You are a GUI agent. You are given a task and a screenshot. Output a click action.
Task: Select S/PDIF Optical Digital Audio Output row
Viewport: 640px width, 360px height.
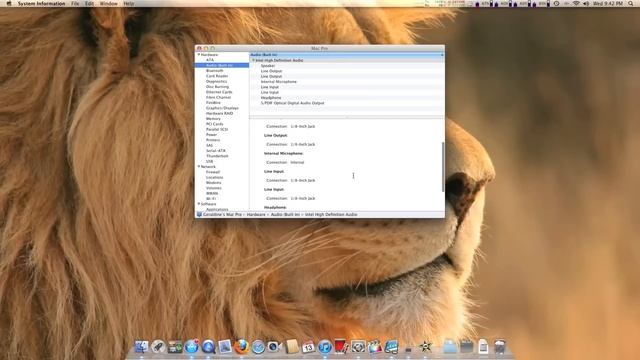(x=347, y=103)
